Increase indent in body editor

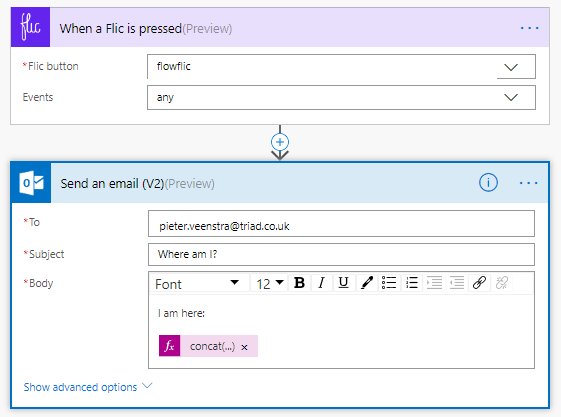[434, 283]
